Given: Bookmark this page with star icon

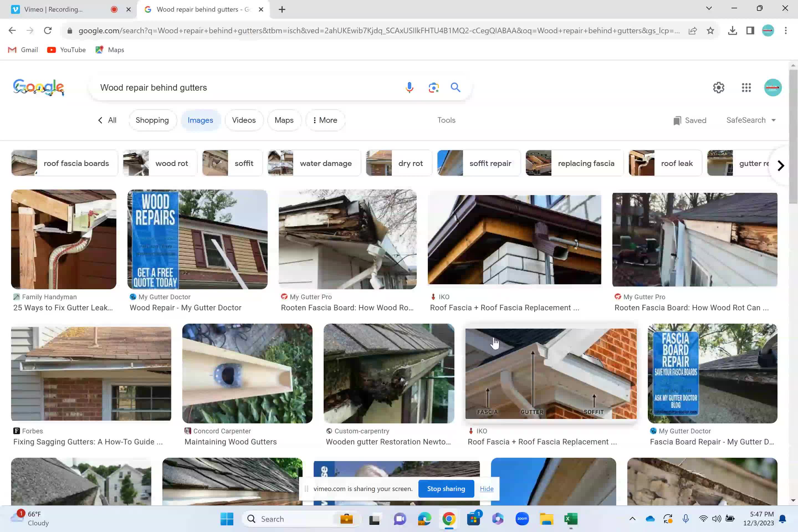Looking at the screenshot, I should point(710,30).
